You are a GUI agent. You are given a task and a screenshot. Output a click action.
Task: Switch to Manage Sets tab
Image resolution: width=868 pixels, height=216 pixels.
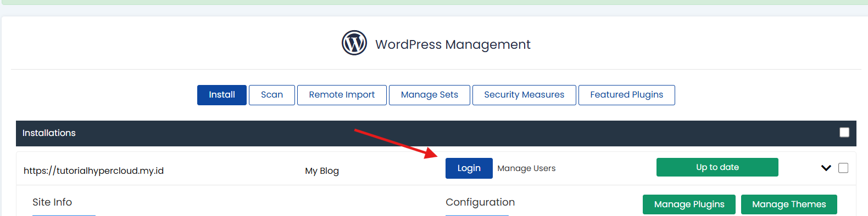(x=430, y=95)
